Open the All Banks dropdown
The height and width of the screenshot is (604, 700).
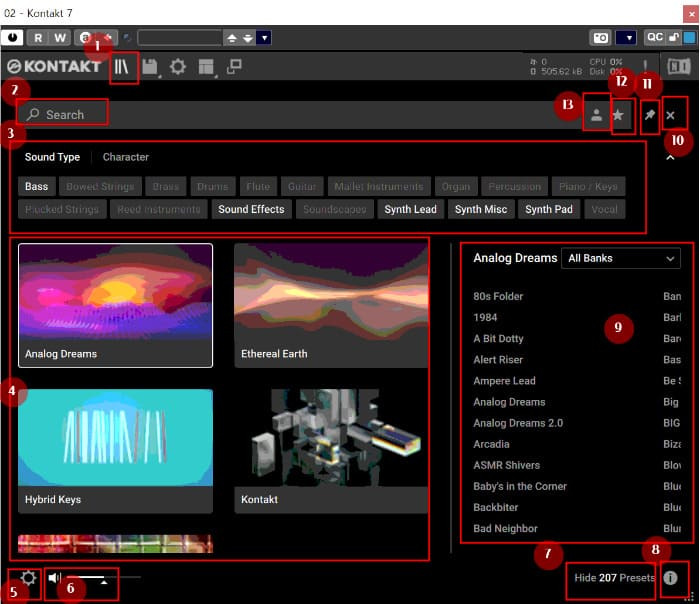621,258
